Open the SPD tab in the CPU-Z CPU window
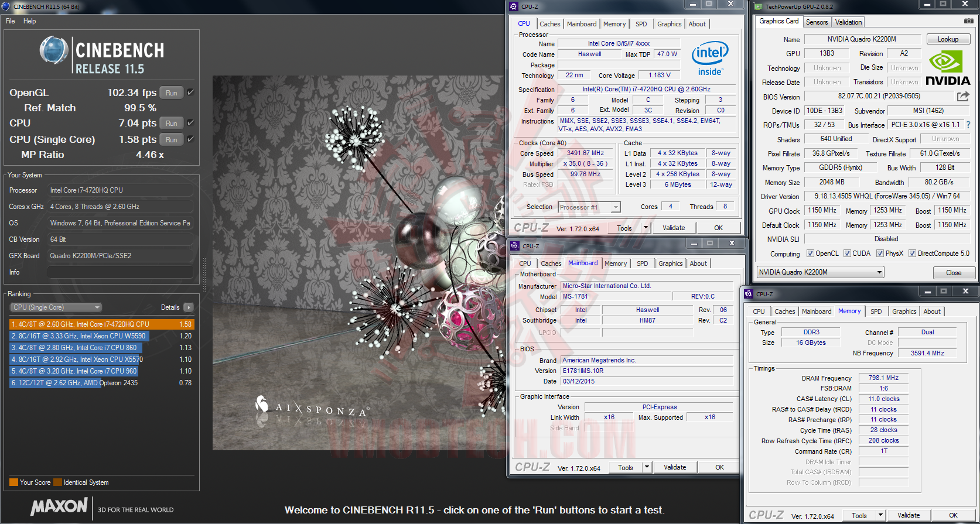Image resolution: width=980 pixels, height=524 pixels. 641,24
